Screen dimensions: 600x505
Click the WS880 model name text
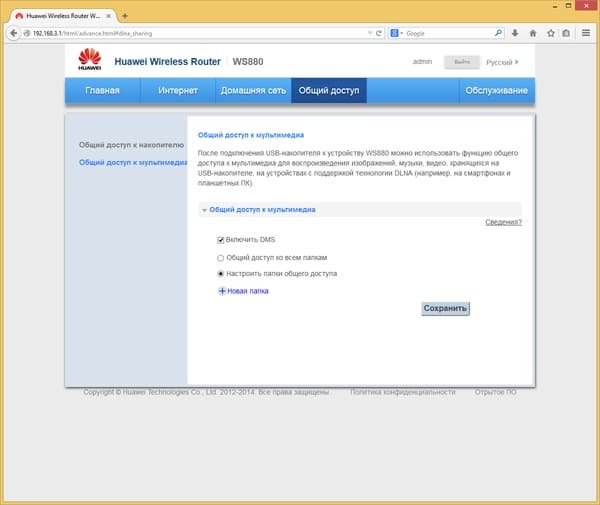point(248,62)
